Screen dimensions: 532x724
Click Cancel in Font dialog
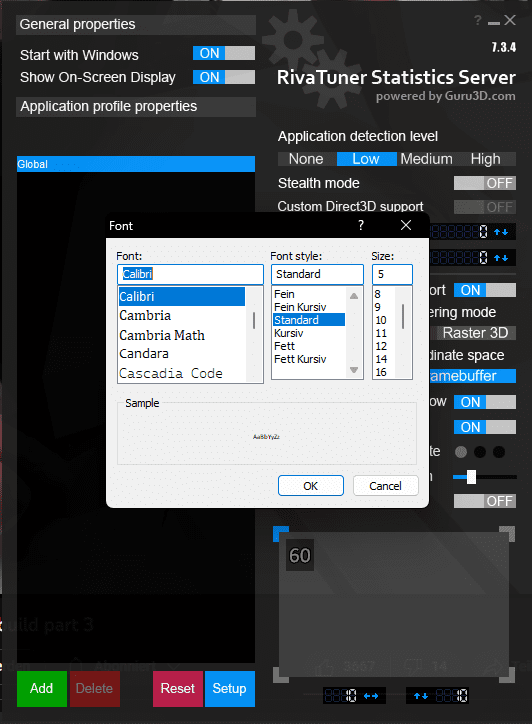click(x=386, y=486)
